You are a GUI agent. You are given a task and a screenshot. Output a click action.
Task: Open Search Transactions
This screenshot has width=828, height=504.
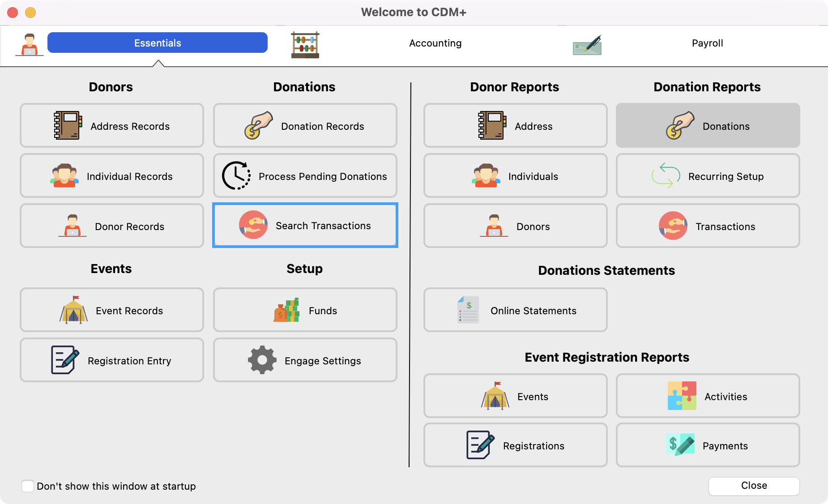[x=305, y=226]
